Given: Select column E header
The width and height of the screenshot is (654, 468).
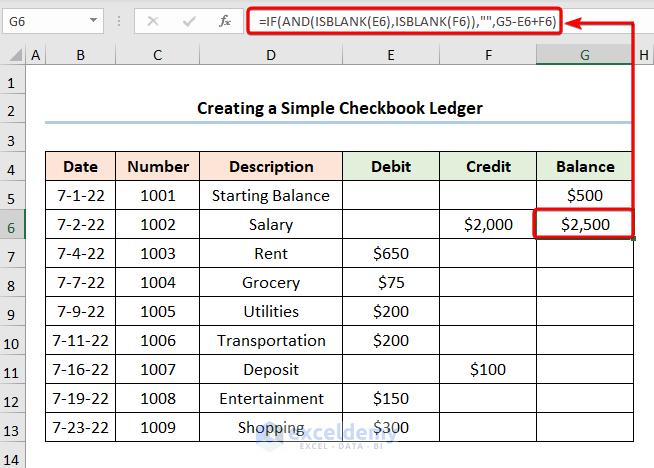Looking at the screenshot, I should [x=391, y=55].
